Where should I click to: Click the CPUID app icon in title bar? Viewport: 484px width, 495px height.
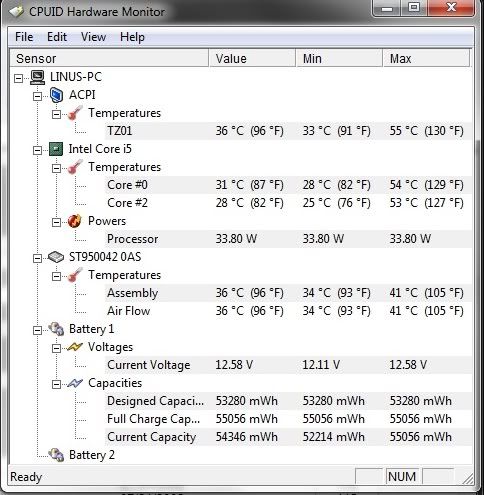pos(16,12)
